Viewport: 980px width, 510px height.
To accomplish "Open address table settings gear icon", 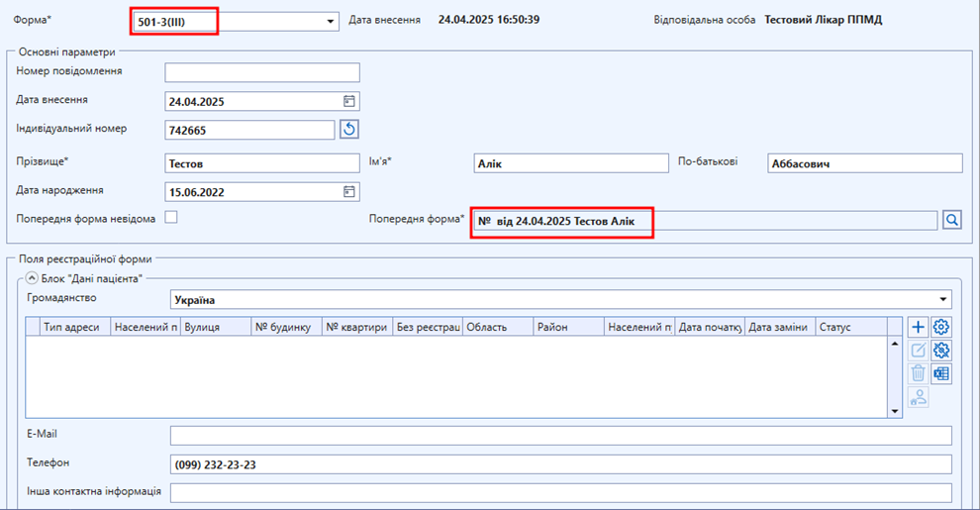I will point(941,327).
